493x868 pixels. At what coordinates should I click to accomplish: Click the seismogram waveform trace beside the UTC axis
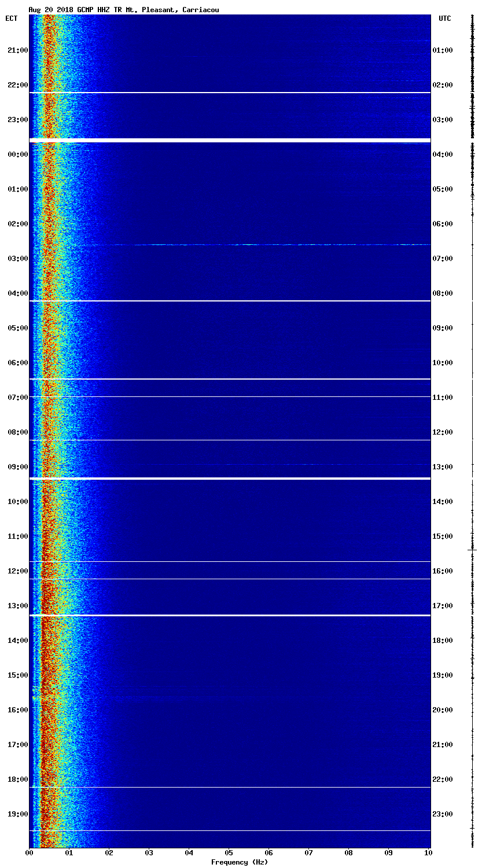click(472, 431)
